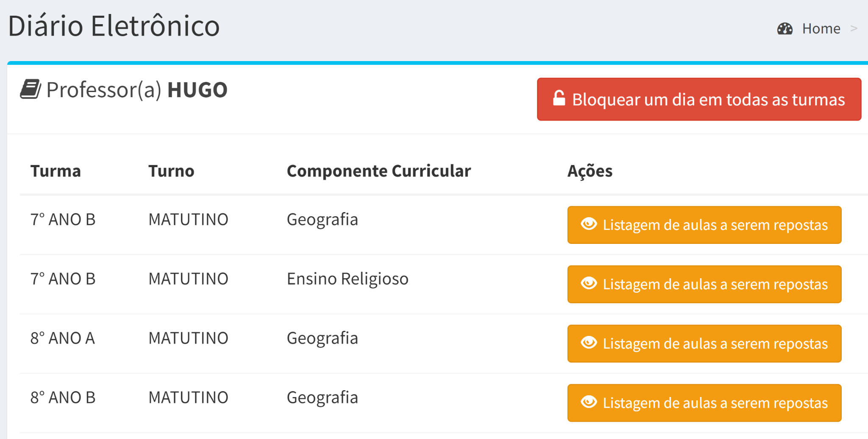
Task: Open Listagem de aulas for 8° ANO A
Action: [x=715, y=344]
